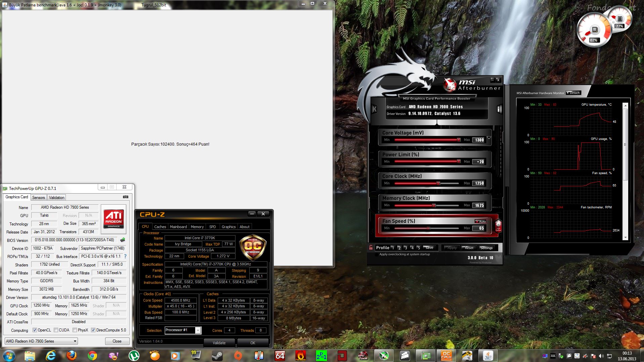Image resolution: width=644 pixels, height=362 pixels.
Task: Select Afterburner profile slot 3
Action: 405,248
